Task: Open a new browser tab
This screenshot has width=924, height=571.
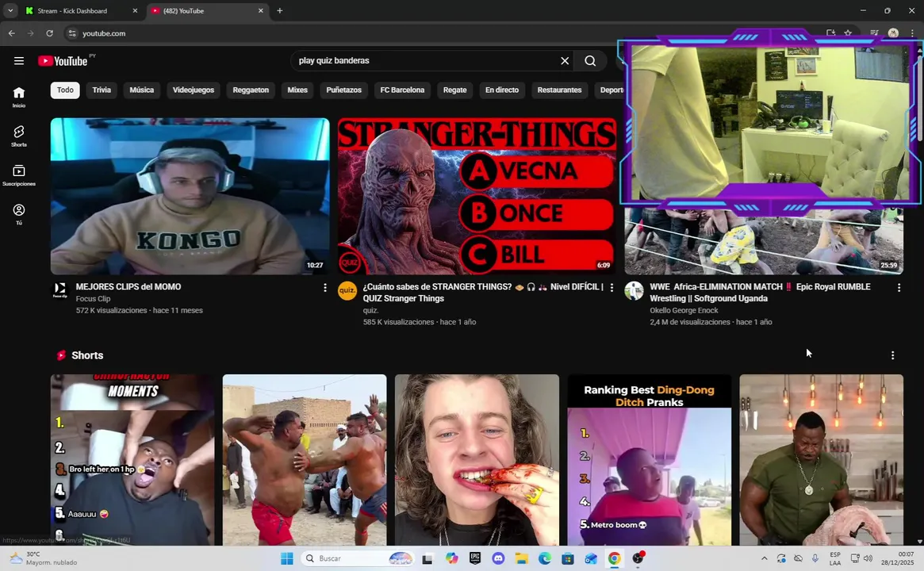Action: (x=280, y=10)
